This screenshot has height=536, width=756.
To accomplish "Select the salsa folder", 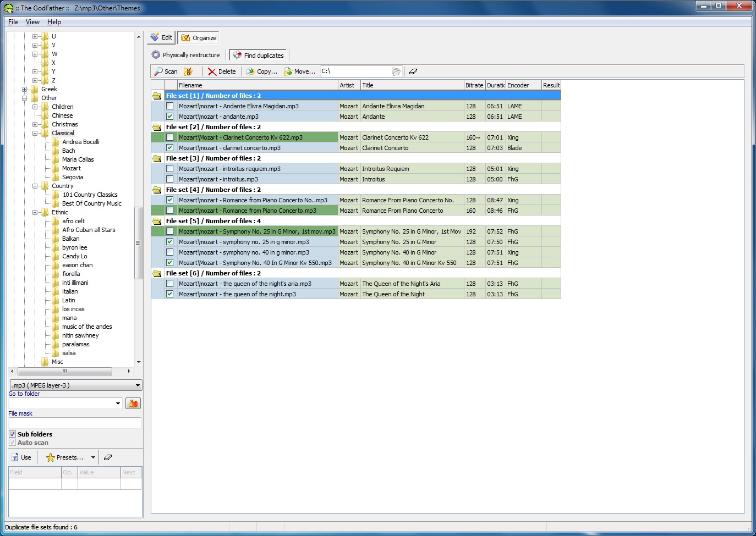I will (69, 353).
